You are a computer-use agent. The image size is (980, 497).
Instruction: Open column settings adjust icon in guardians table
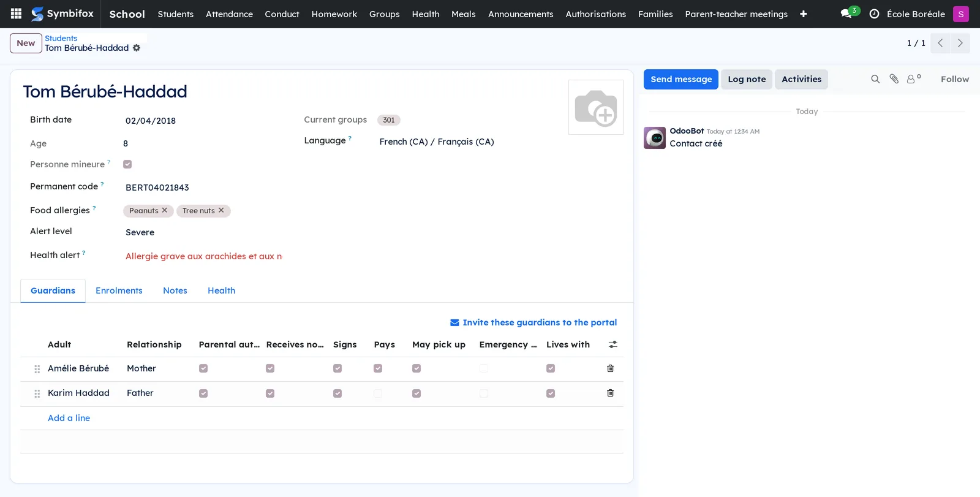click(x=612, y=344)
